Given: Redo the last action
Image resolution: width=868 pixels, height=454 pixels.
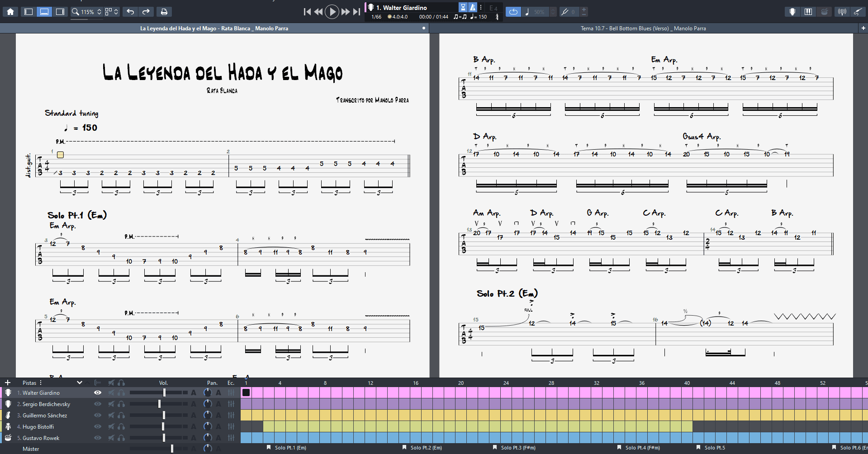Looking at the screenshot, I should click(x=146, y=12).
